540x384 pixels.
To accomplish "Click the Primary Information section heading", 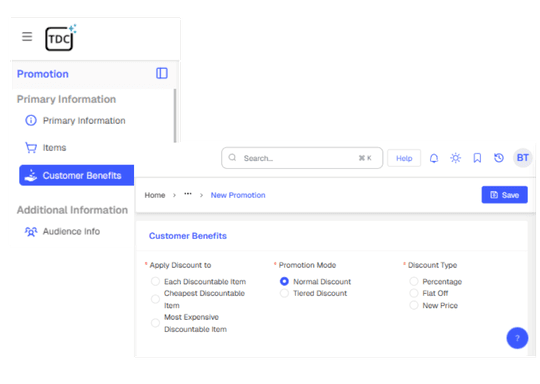I will (x=66, y=100).
